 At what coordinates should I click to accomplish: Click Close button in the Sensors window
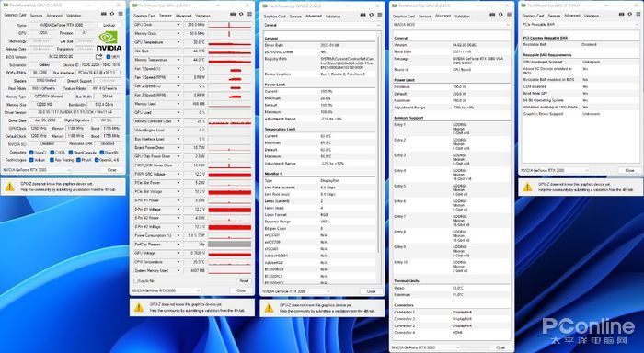coord(241,290)
